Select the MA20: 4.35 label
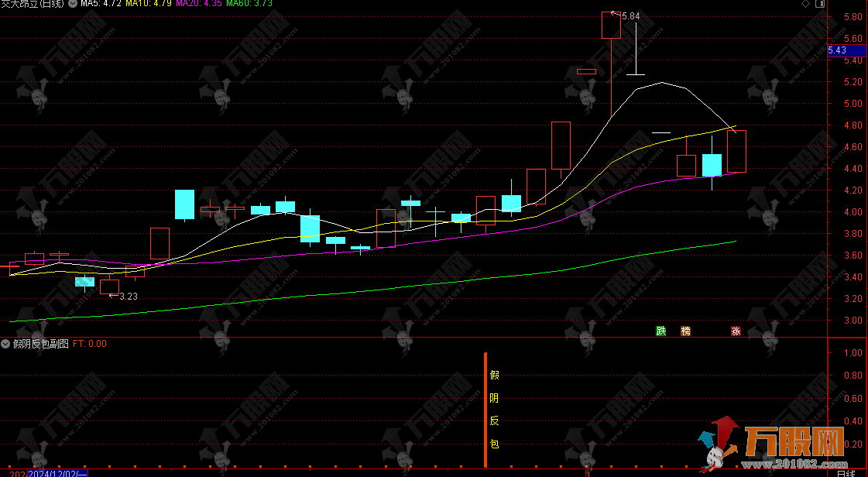868x477 pixels. click(x=199, y=3)
